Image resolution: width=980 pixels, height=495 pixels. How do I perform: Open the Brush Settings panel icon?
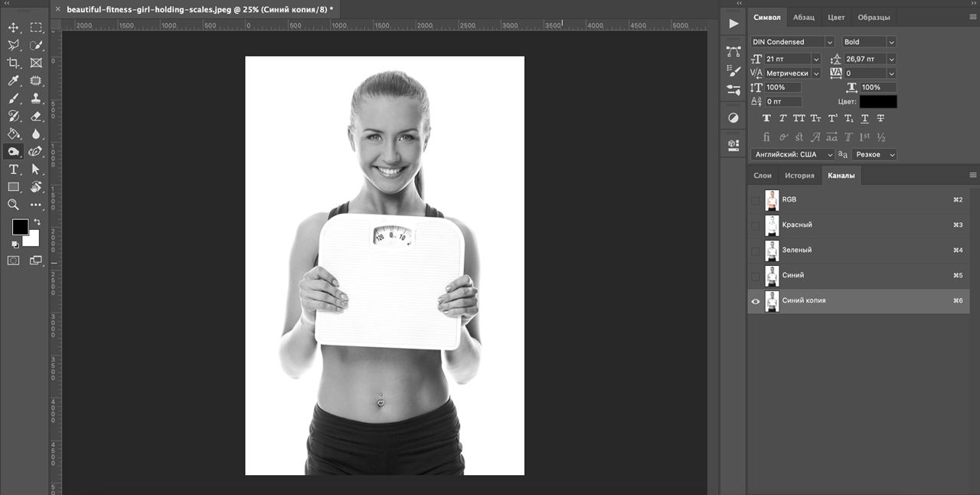733,70
